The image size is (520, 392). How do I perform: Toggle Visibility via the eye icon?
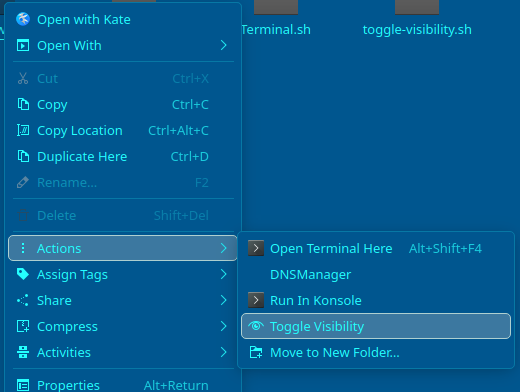point(256,326)
